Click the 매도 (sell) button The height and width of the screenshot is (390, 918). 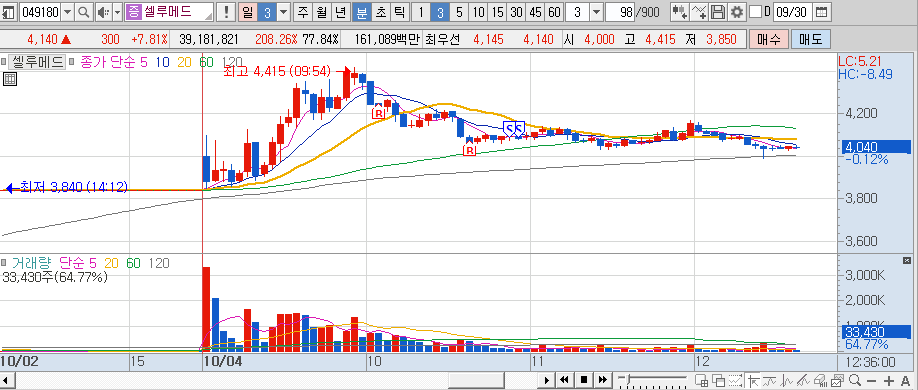[810, 39]
